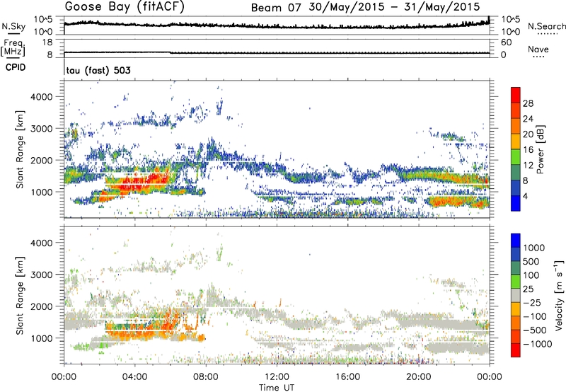This screenshot has width=566, height=392.
Task: Click the 'Nave' legend label
Action: click(x=538, y=49)
